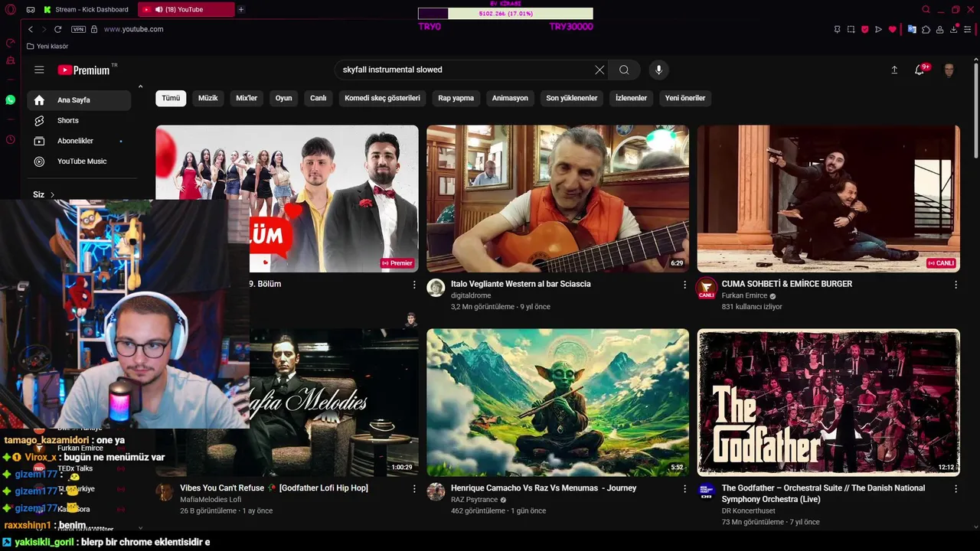Filter by Animasyon chip

point(510,98)
